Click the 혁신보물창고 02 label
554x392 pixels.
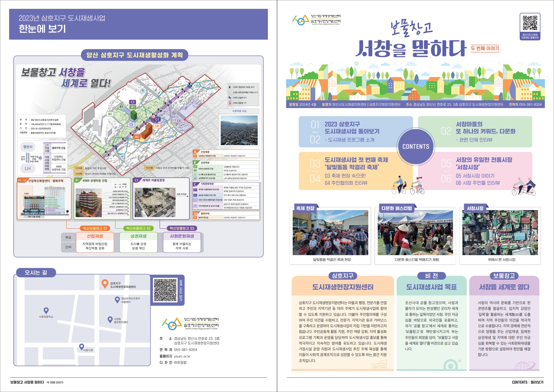point(138,228)
